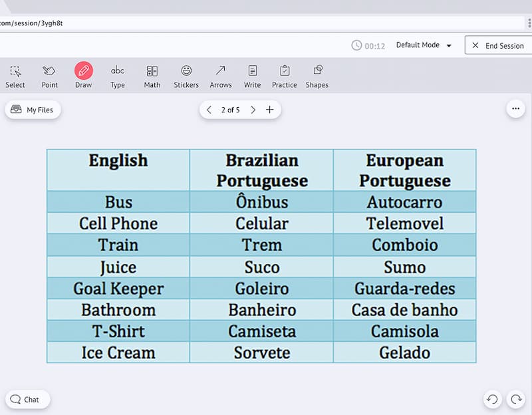532x415 pixels.
Task: Expand the Default Mode dropdown
Action: coord(424,45)
